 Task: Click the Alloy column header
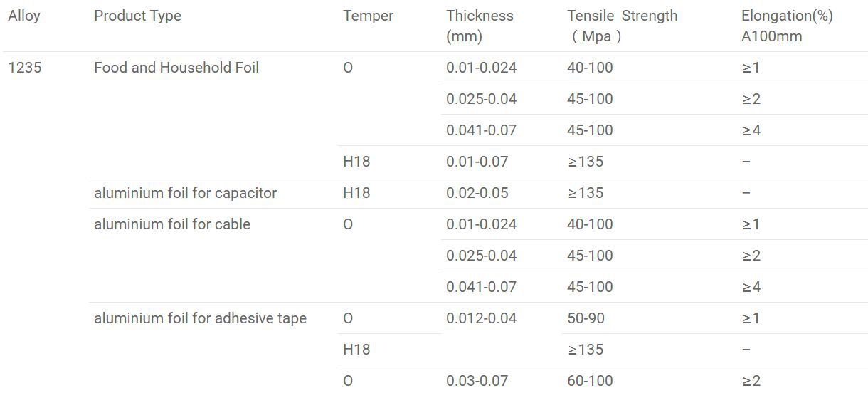(24, 16)
